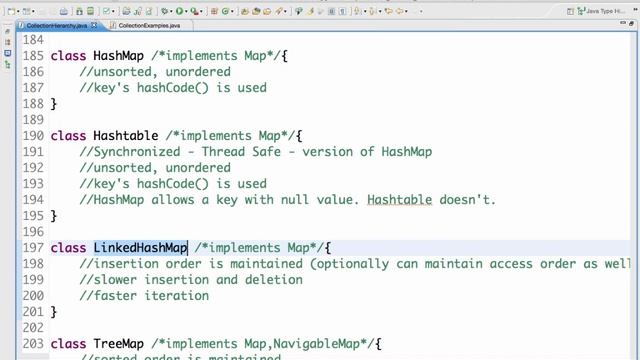Click the New Java Package icon

214,11
